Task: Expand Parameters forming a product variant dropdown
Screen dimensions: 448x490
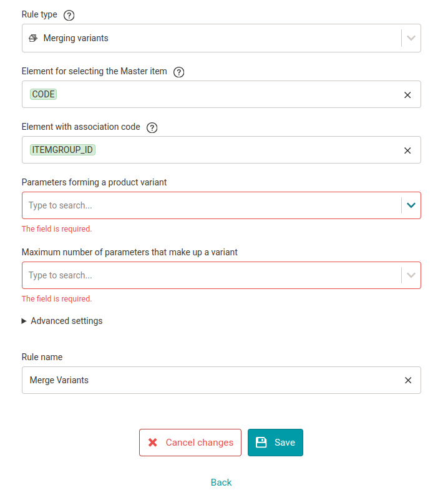Action: pyautogui.click(x=411, y=205)
